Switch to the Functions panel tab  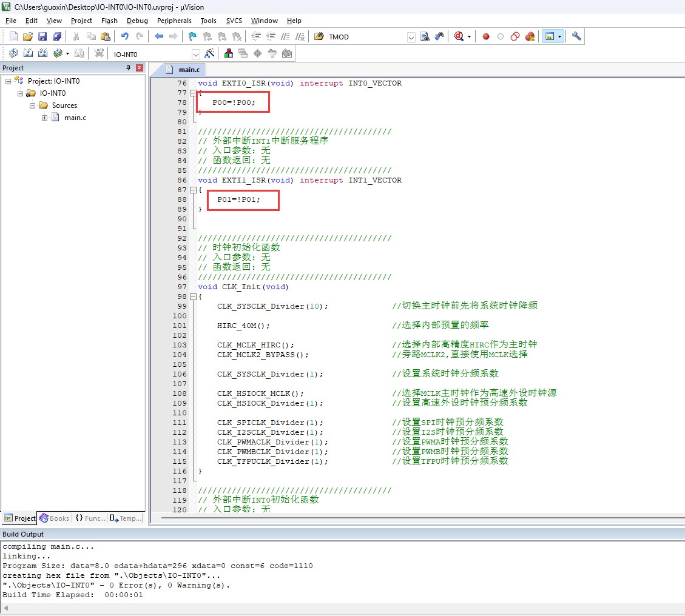tap(90, 518)
